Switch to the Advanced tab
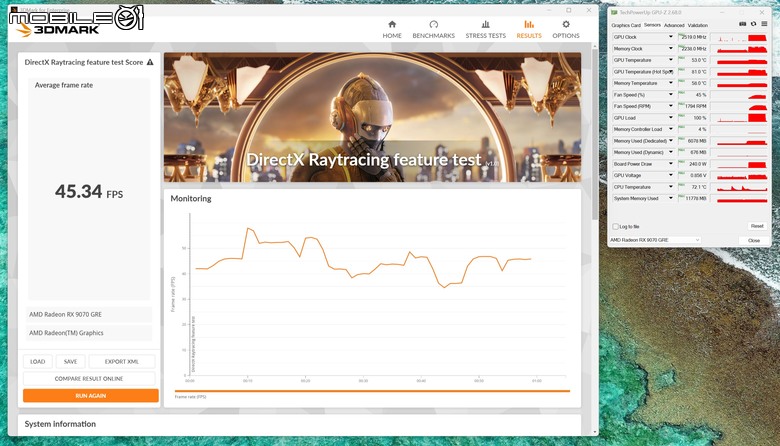The image size is (780, 446). [674, 25]
